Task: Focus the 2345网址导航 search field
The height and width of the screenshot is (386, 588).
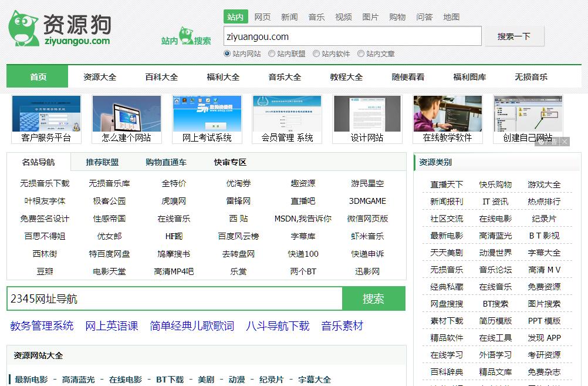Action: pos(174,298)
